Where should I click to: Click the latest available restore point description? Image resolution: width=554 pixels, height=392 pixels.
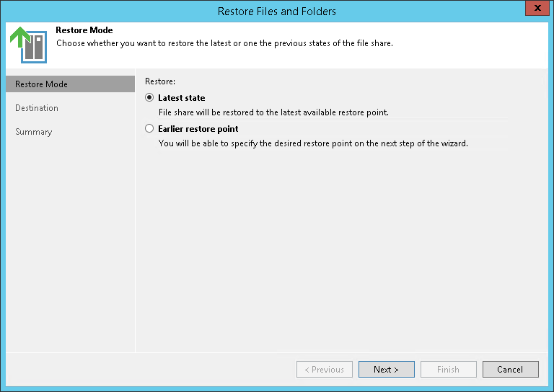point(273,112)
